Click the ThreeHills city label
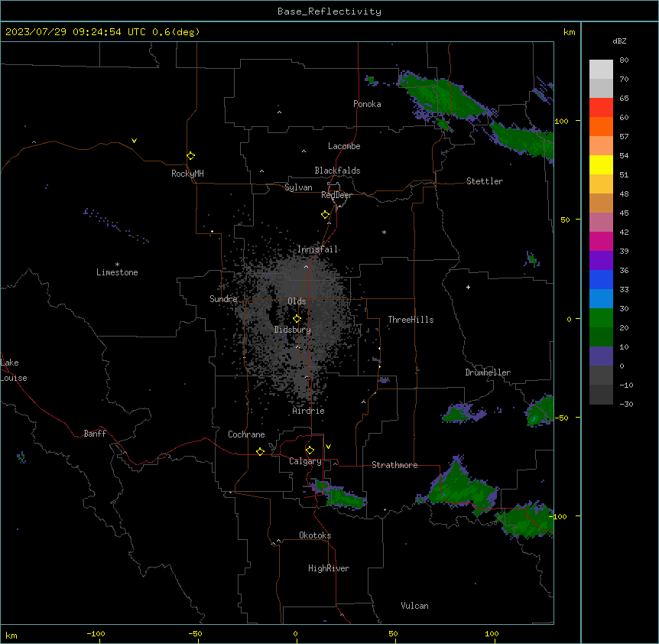 [x=411, y=320]
